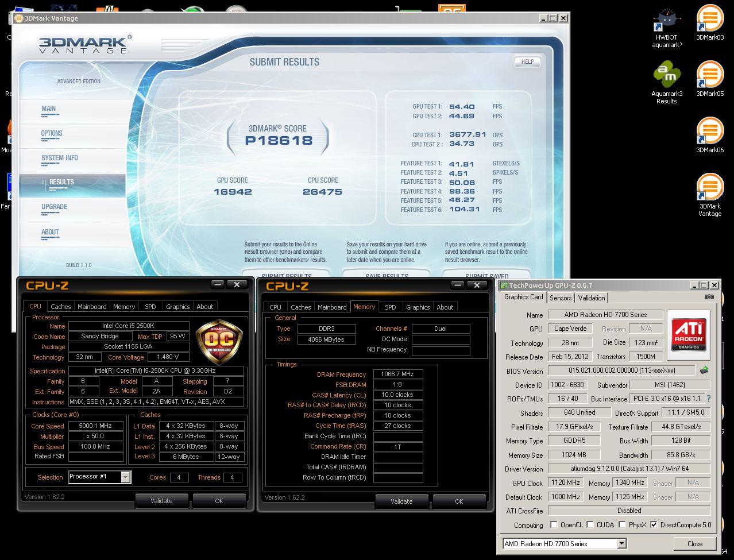This screenshot has width=734, height=560.
Task: Click the CAS# Latency 10.0 clocks value
Action: (x=398, y=395)
